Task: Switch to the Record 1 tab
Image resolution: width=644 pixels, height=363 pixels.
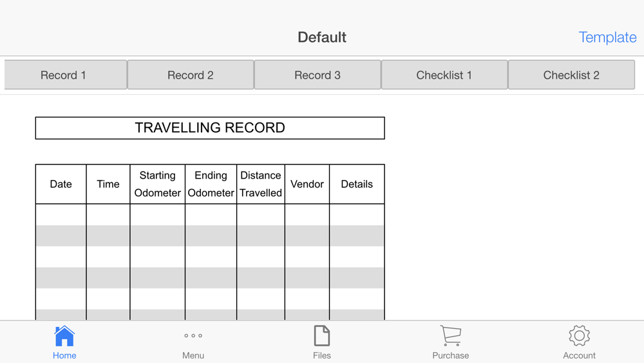Action: point(66,75)
